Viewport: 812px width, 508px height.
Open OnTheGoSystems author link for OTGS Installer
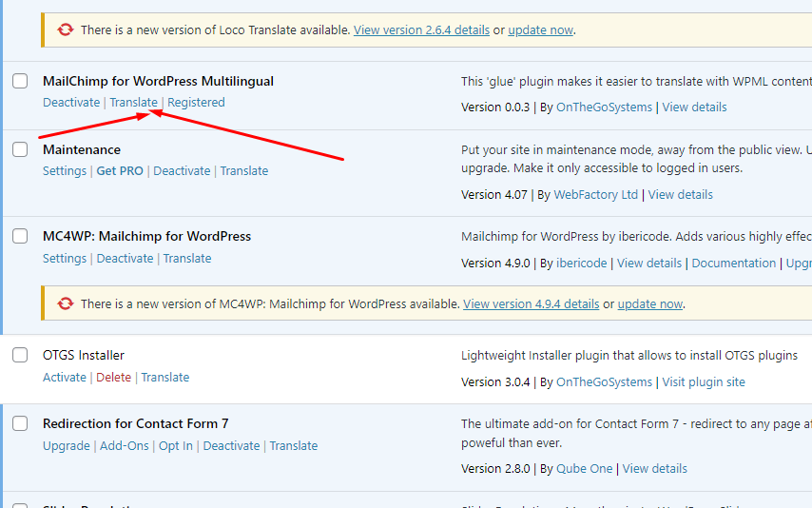pyautogui.click(x=604, y=382)
